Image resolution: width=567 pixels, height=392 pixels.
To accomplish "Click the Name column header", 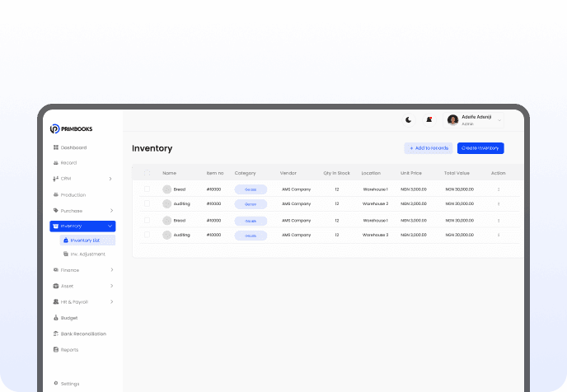I will pyautogui.click(x=169, y=173).
